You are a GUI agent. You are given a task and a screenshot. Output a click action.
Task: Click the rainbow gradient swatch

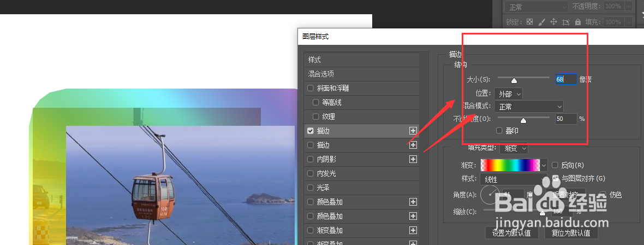tap(510, 165)
